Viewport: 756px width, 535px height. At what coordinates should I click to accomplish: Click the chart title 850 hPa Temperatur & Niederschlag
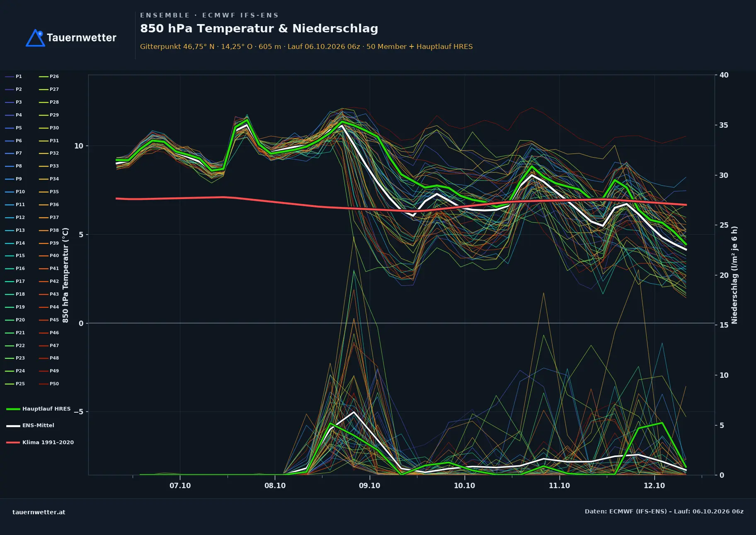(259, 29)
